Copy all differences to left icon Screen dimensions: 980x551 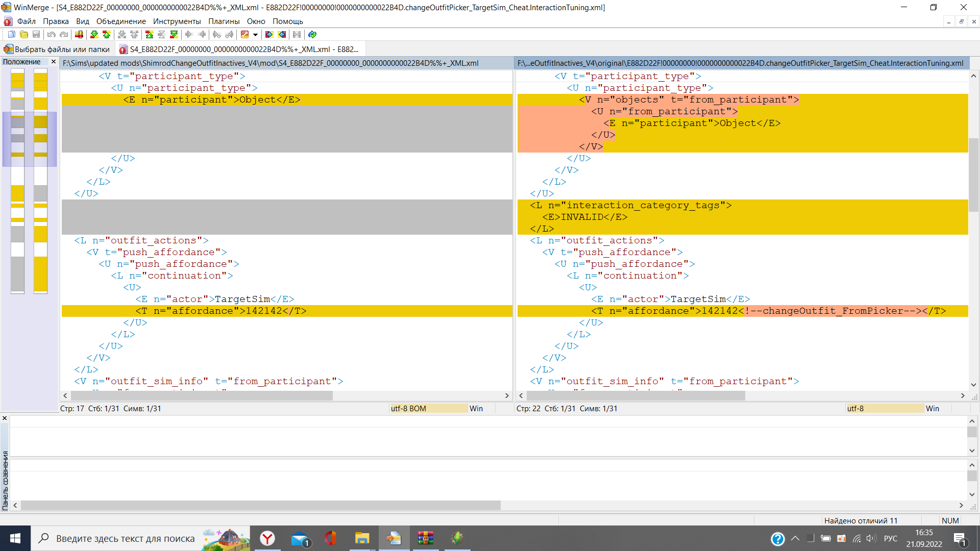(x=282, y=35)
